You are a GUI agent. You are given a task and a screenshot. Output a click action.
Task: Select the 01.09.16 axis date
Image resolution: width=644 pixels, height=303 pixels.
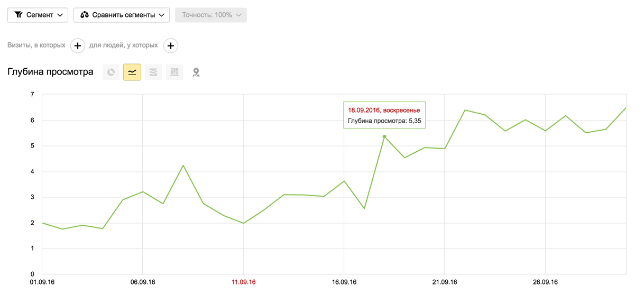coord(42,282)
